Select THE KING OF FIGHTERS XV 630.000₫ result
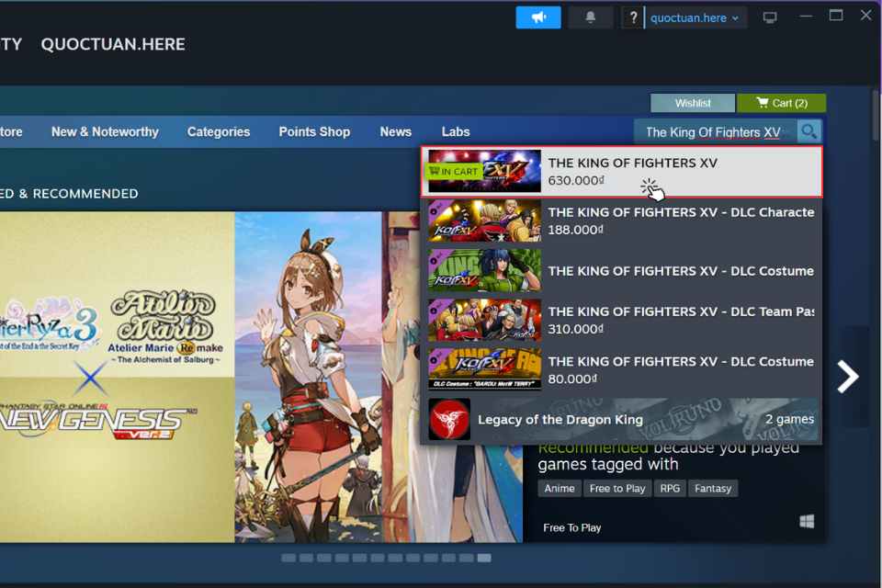Image resolution: width=882 pixels, height=588 pixels. coord(622,172)
